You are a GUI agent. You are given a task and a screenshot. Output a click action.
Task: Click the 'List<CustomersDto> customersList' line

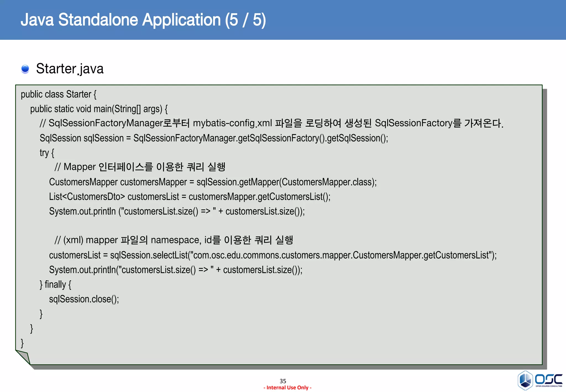190,197
